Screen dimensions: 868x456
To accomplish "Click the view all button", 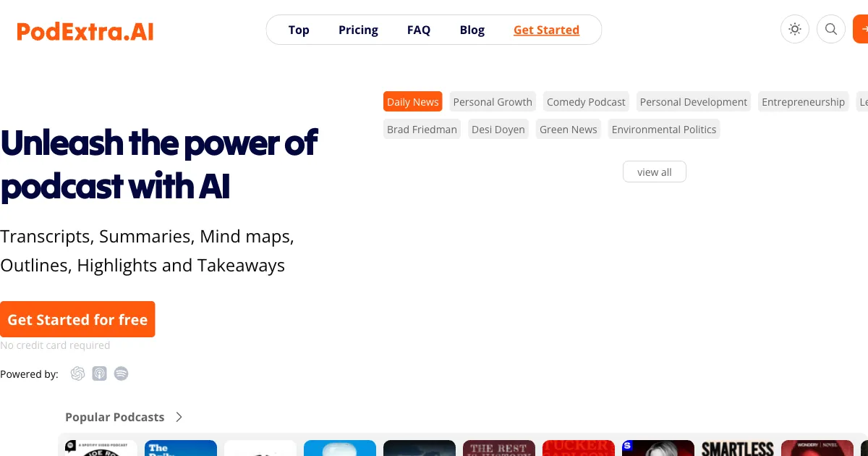I will point(655,172).
